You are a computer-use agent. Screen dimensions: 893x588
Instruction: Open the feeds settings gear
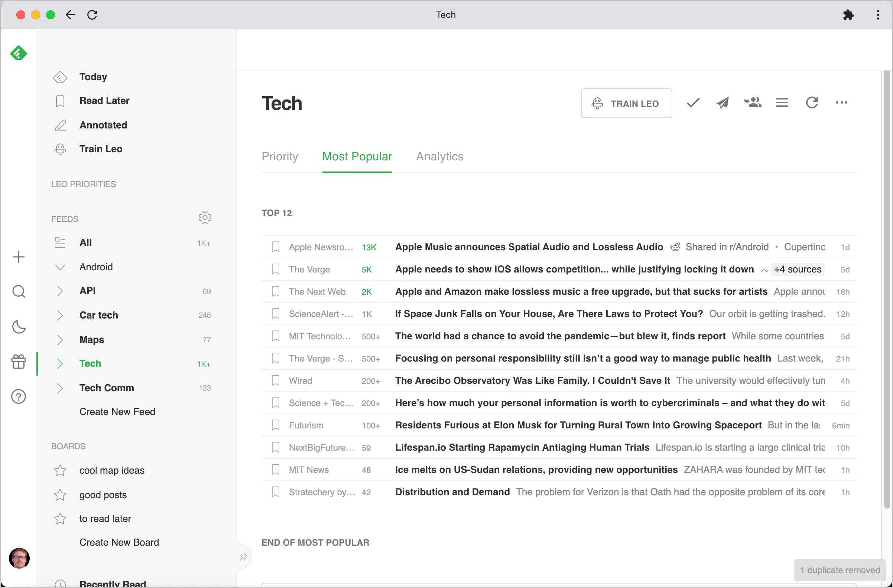205,218
